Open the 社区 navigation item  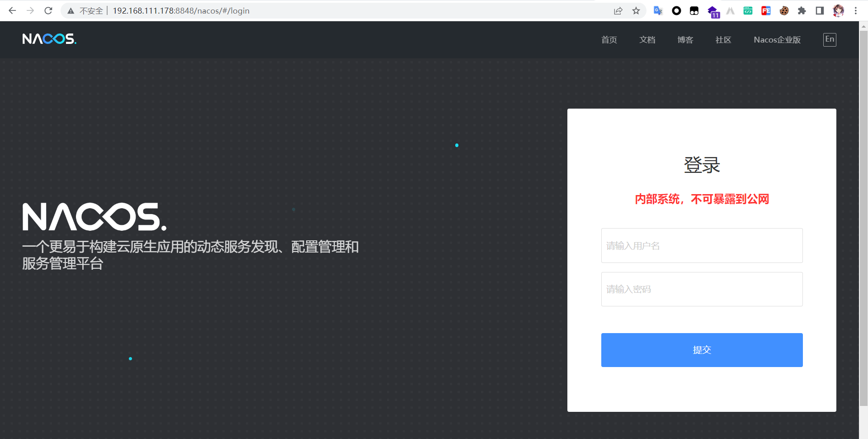(x=723, y=40)
